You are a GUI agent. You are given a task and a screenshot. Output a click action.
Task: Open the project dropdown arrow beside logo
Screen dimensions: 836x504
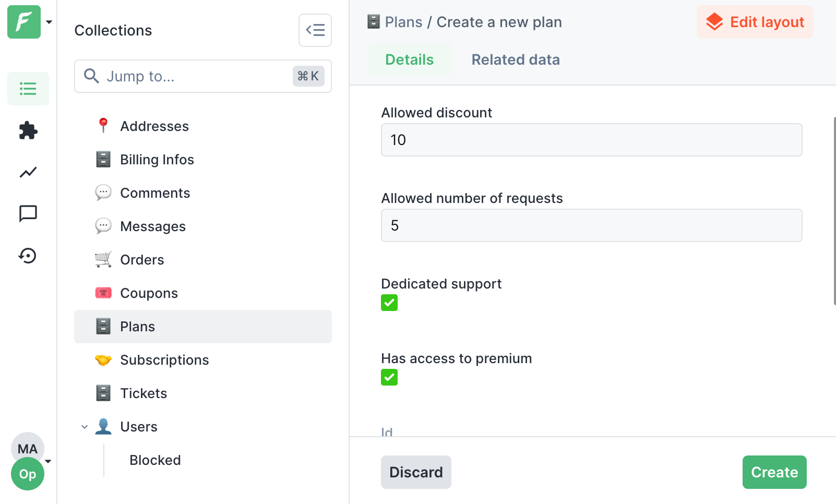(49, 22)
